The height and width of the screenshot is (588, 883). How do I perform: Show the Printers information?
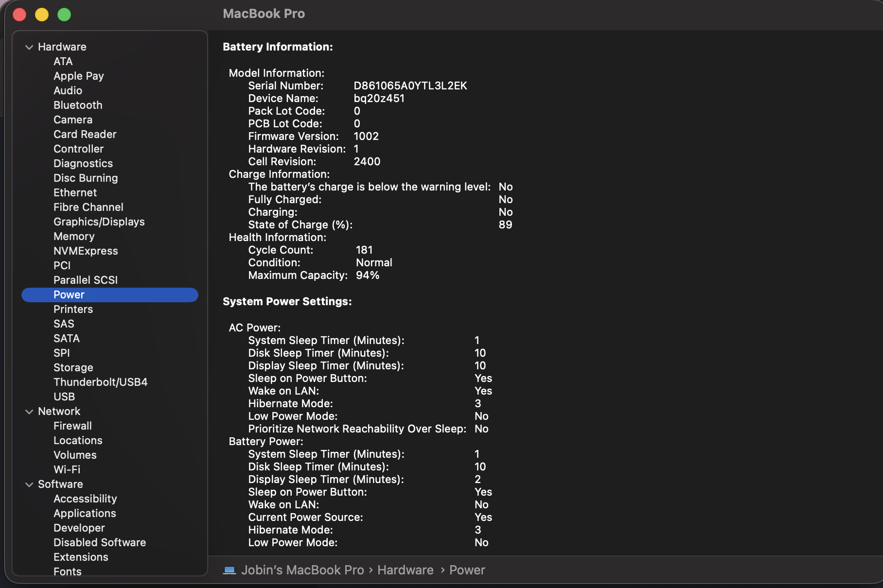pos(73,309)
